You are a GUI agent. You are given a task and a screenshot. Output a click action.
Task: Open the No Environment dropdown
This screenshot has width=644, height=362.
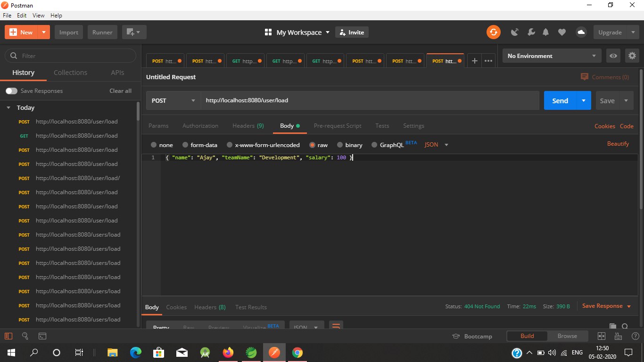pos(552,56)
